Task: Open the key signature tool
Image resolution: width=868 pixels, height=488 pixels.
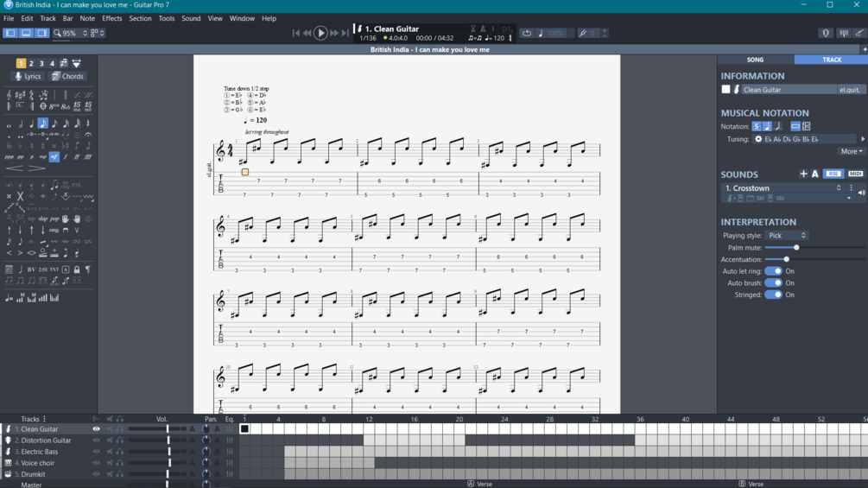Action: tap(21, 95)
